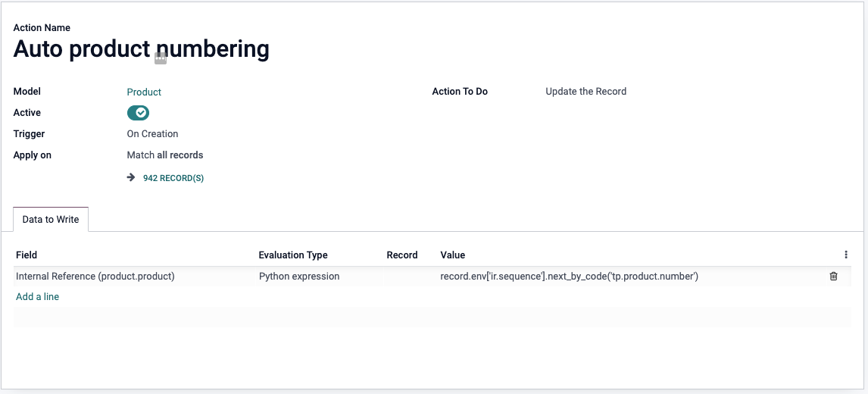Image resolution: width=868 pixels, height=394 pixels.
Task: Click the Trigger field label
Action: tap(29, 133)
